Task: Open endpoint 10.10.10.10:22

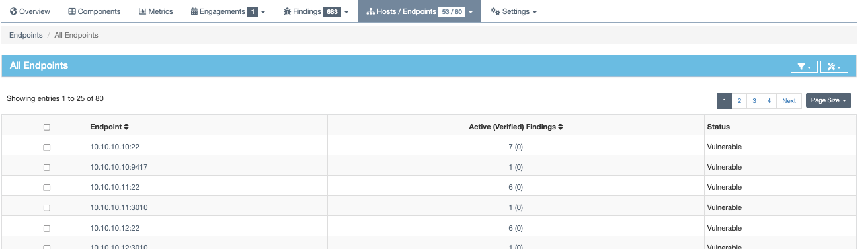Action: tap(115, 147)
